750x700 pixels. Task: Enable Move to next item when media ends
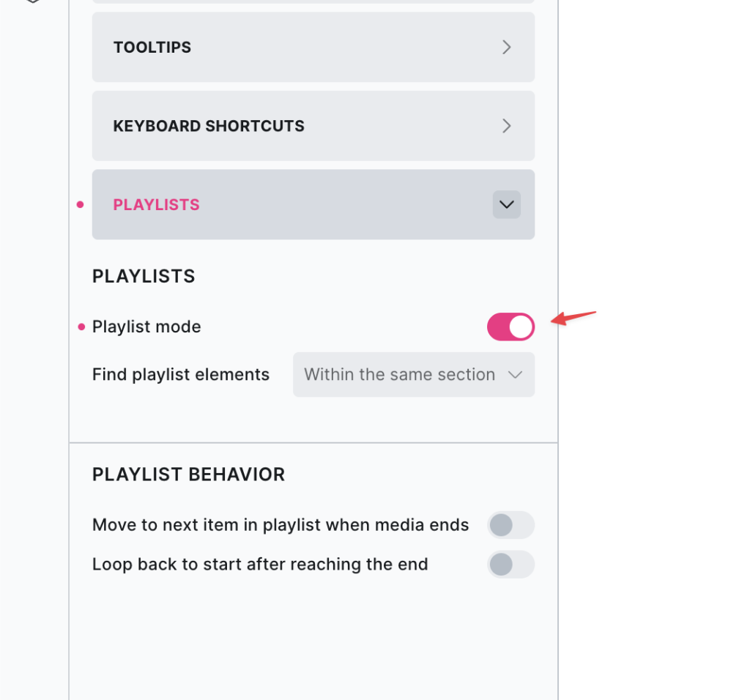(x=510, y=525)
